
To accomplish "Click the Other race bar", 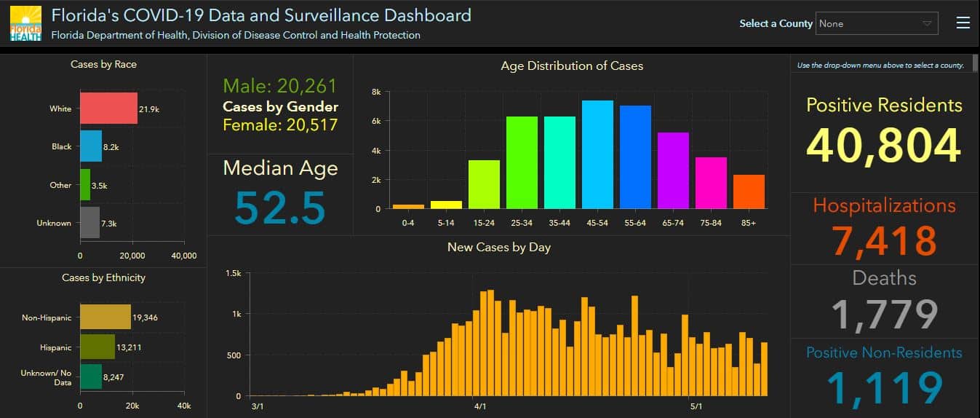I will click(85, 185).
